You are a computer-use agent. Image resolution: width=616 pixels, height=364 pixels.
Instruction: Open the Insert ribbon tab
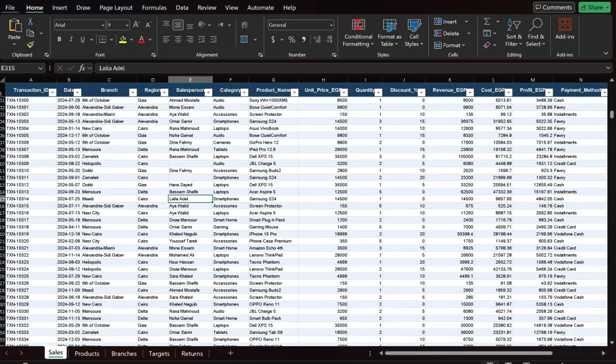tap(60, 7)
